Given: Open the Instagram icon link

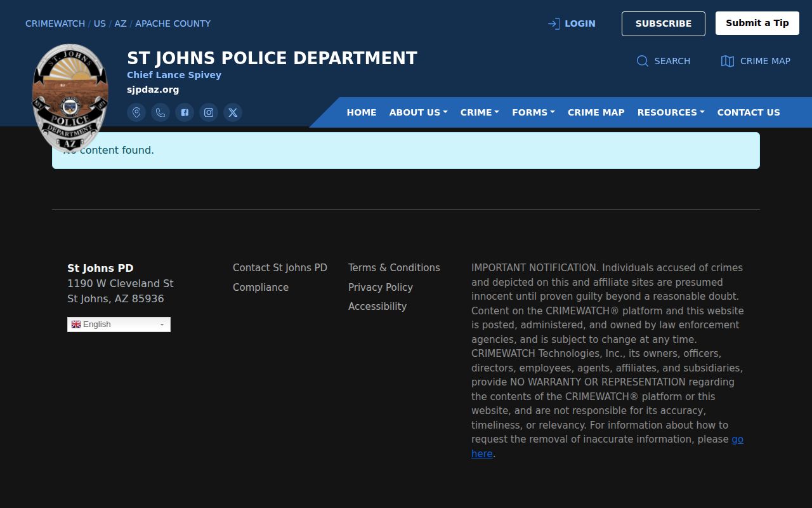Looking at the screenshot, I should point(209,112).
